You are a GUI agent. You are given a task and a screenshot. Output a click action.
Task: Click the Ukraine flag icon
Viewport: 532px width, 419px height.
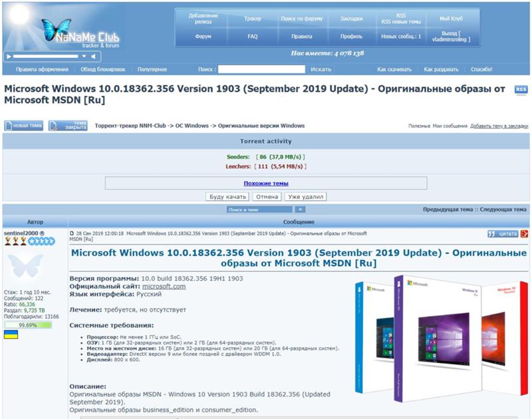coord(11,335)
